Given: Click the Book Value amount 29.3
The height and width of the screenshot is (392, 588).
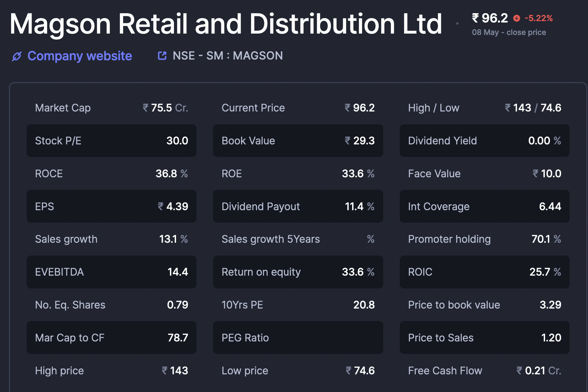Looking at the screenshot, I should point(360,141).
